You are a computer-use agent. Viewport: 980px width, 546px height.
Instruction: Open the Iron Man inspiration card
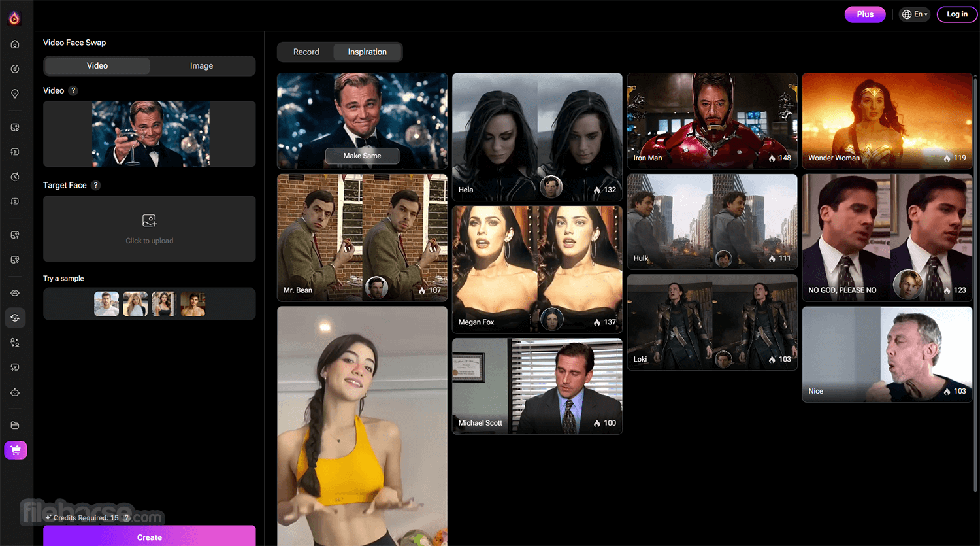click(x=712, y=121)
